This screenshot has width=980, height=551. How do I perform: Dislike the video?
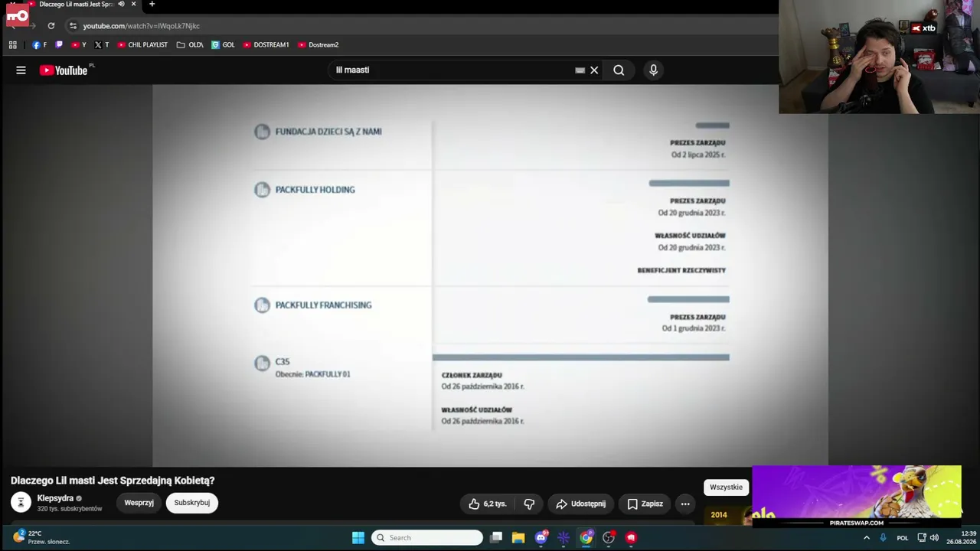[x=529, y=504]
